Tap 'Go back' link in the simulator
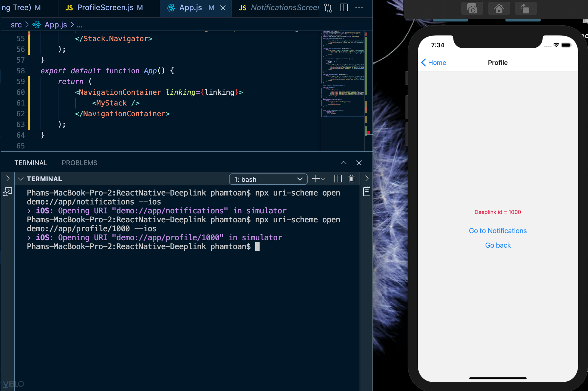 click(498, 245)
